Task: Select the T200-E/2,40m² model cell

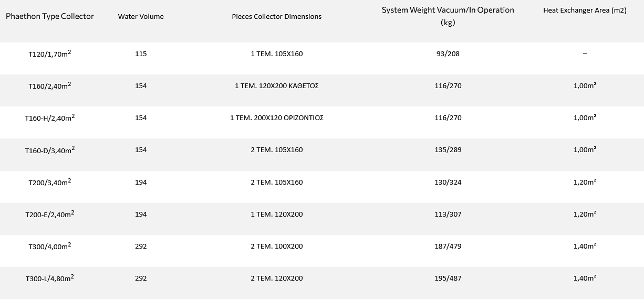Action: click(x=50, y=215)
